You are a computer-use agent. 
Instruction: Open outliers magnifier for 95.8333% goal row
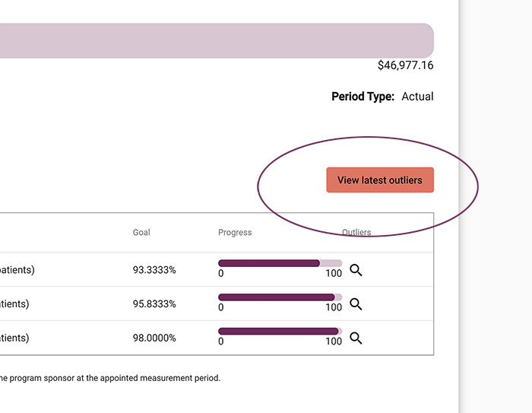pos(356,303)
